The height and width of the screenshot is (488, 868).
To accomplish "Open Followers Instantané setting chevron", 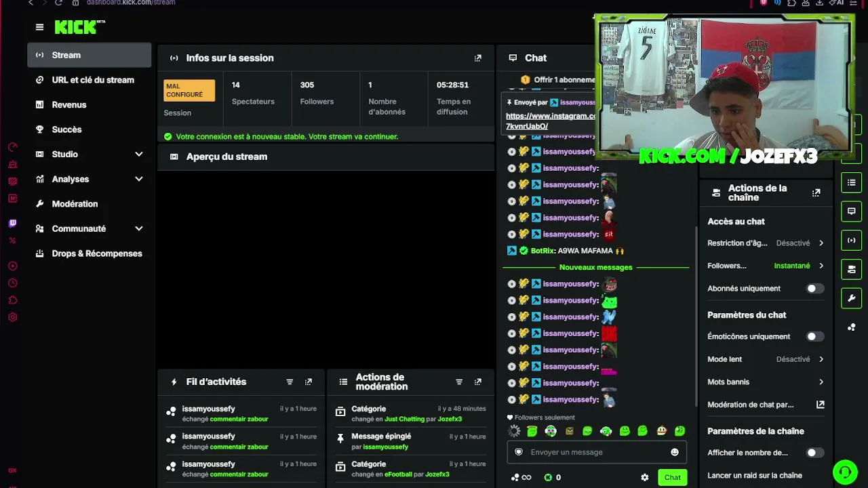I will 821,266.
